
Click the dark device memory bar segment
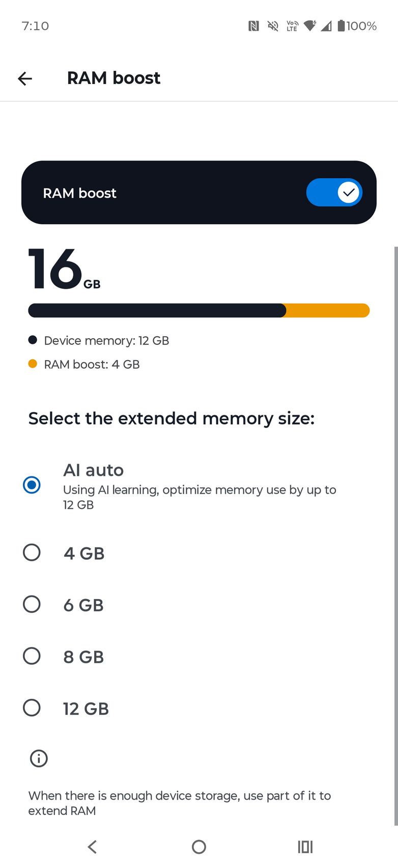pos(157,311)
